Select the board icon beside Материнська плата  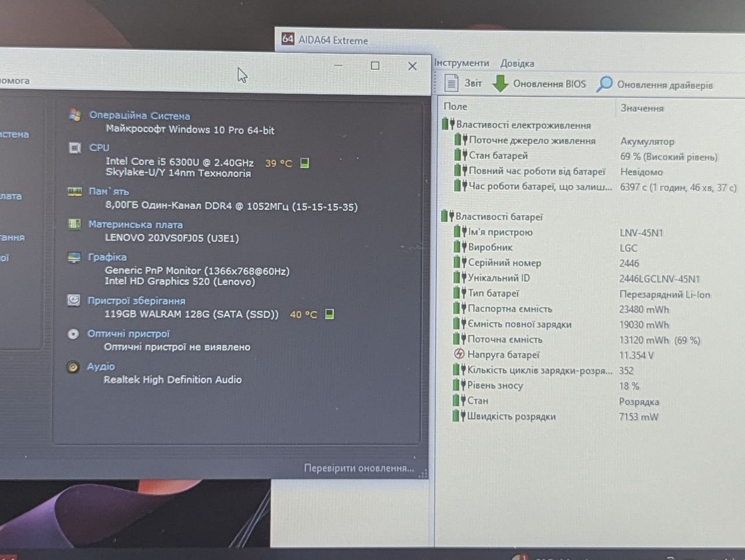tap(74, 224)
